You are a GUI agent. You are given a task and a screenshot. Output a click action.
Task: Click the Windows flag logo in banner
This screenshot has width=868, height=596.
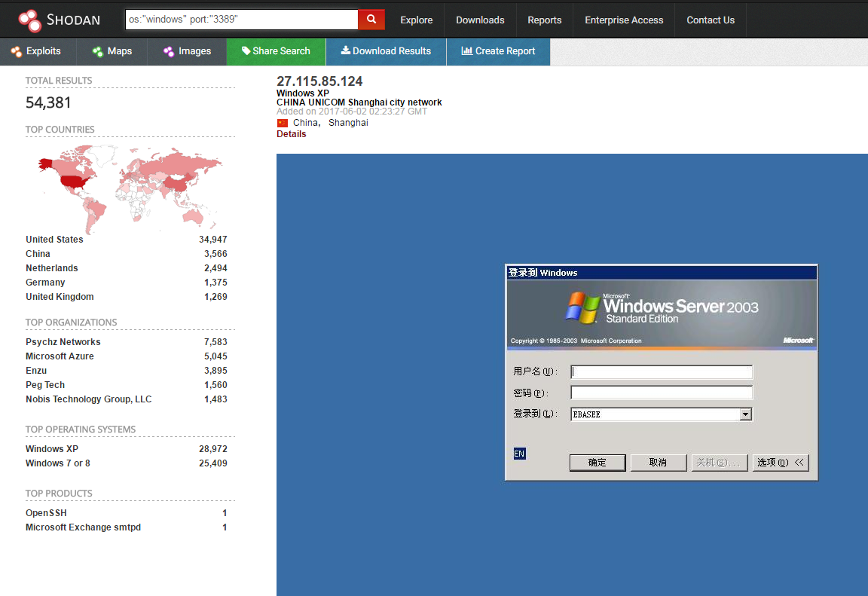point(582,307)
